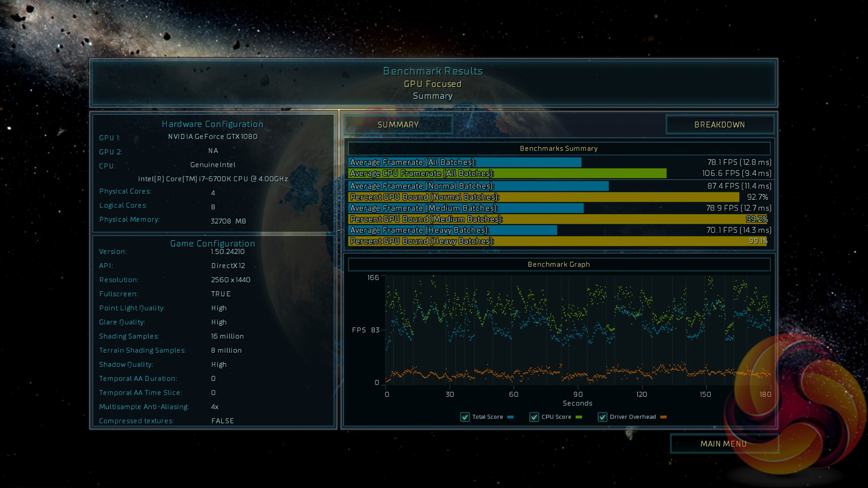Select Average Framerate (Heavy Batches) row
This screenshot has height=488, width=868.
pyautogui.click(x=452, y=230)
